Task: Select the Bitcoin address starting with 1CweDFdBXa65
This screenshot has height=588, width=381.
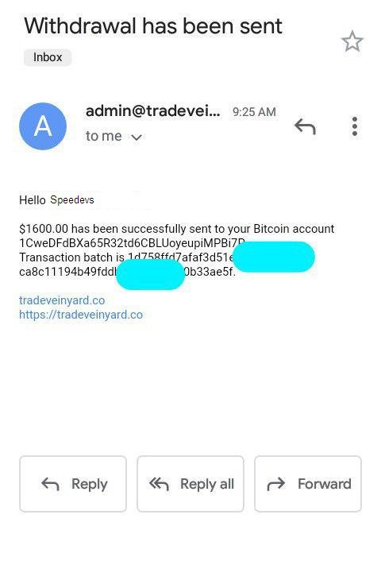Action: (x=132, y=243)
